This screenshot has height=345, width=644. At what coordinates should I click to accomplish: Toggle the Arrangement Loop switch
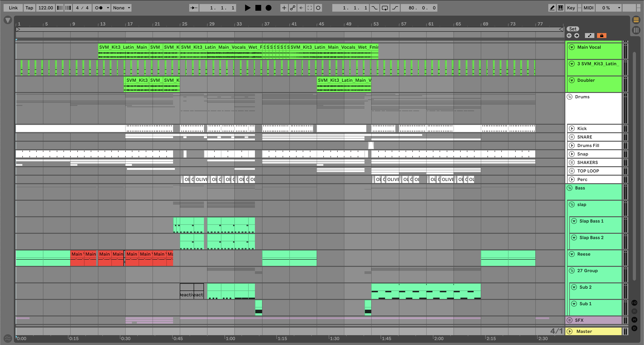coord(385,8)
